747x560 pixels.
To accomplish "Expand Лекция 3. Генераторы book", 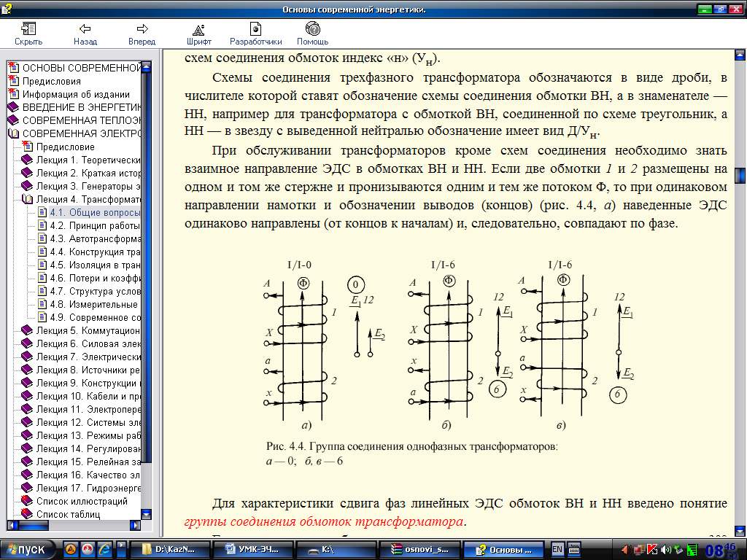I will coord(27,186).
